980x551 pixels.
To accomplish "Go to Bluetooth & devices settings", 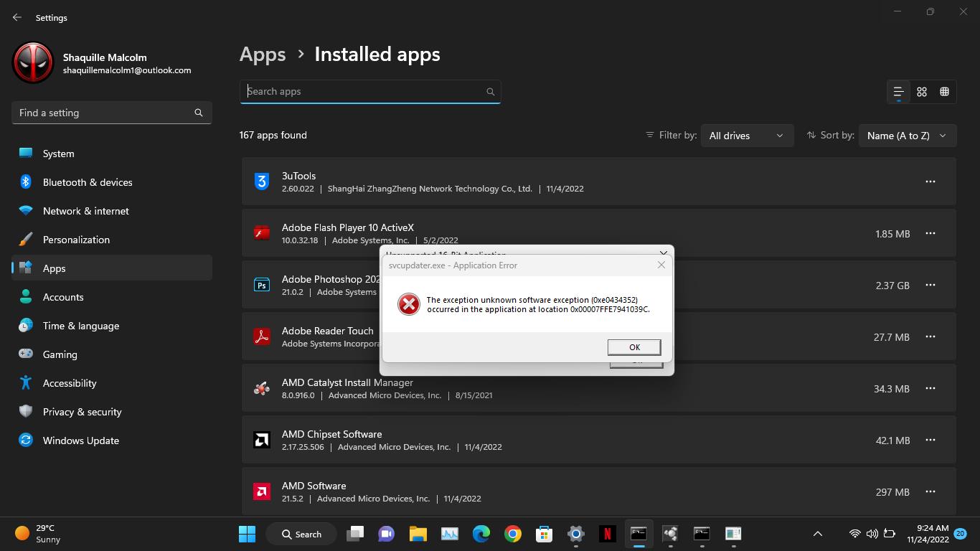I will point(87,182).
